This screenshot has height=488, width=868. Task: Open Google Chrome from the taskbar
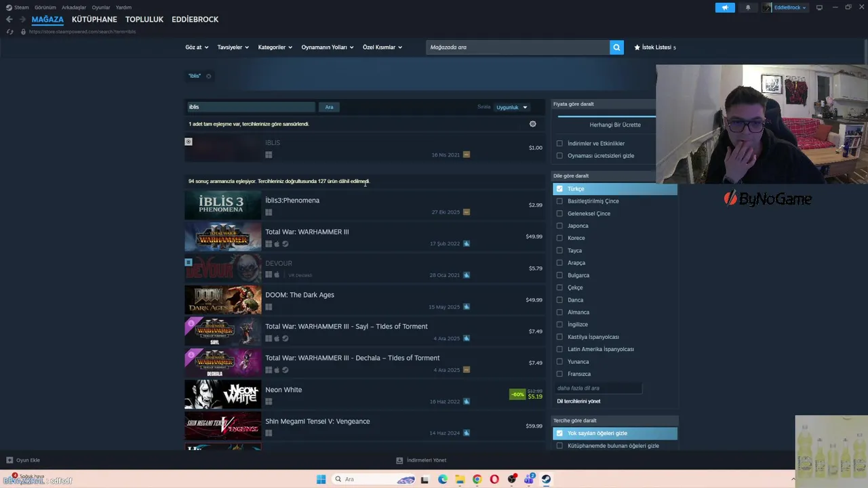(477, 479)
